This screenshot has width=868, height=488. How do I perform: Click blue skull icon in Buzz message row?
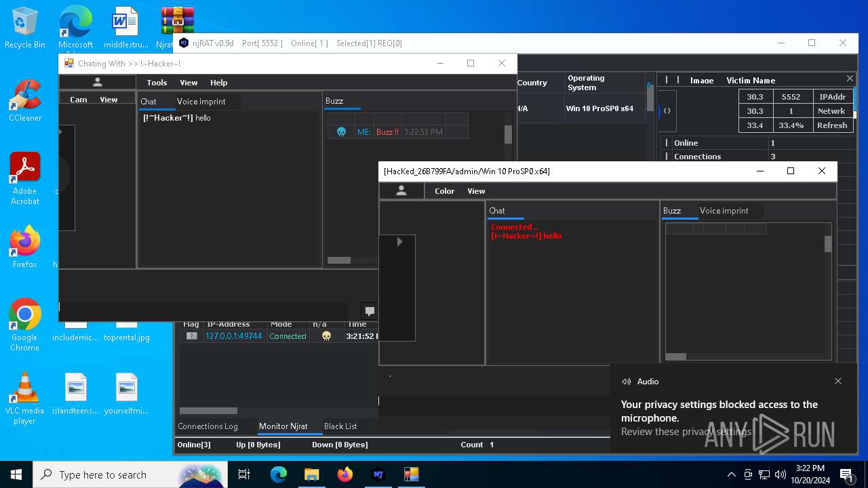(x=341, y=132)
